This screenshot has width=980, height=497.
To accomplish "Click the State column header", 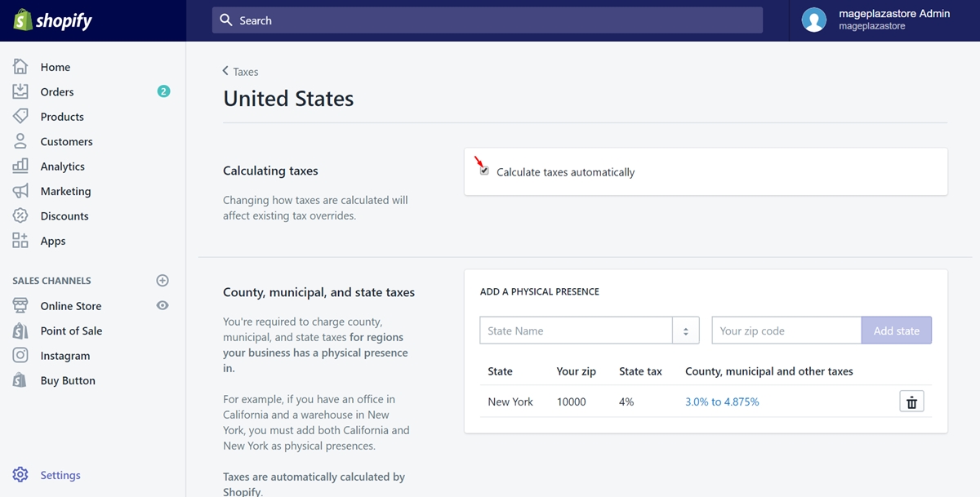I will (x=500, y=371).
